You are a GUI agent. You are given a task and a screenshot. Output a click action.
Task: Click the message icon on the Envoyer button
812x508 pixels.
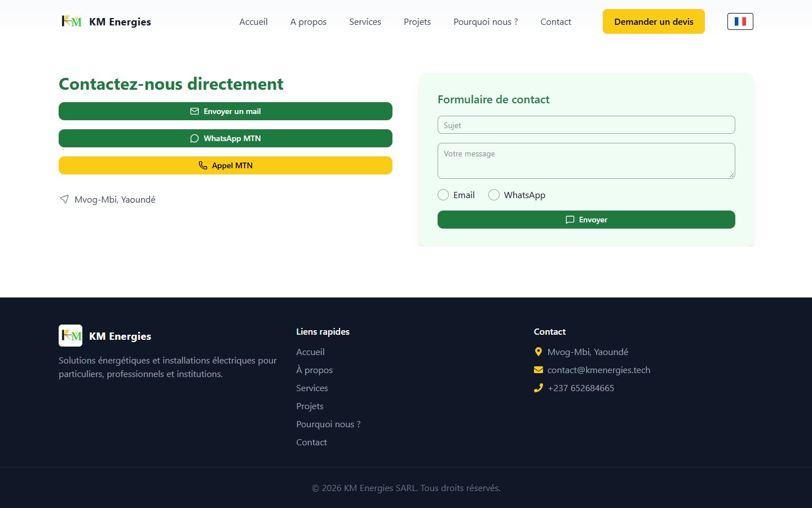570,220
